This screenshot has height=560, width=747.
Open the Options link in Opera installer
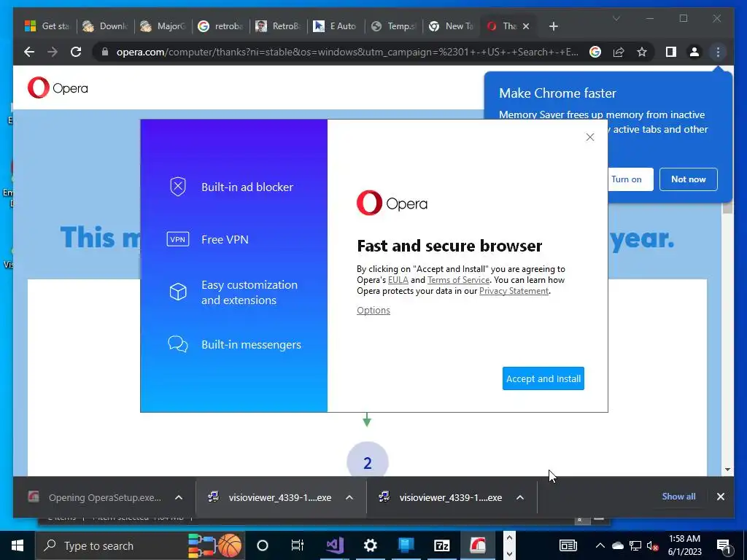[373, 311]
